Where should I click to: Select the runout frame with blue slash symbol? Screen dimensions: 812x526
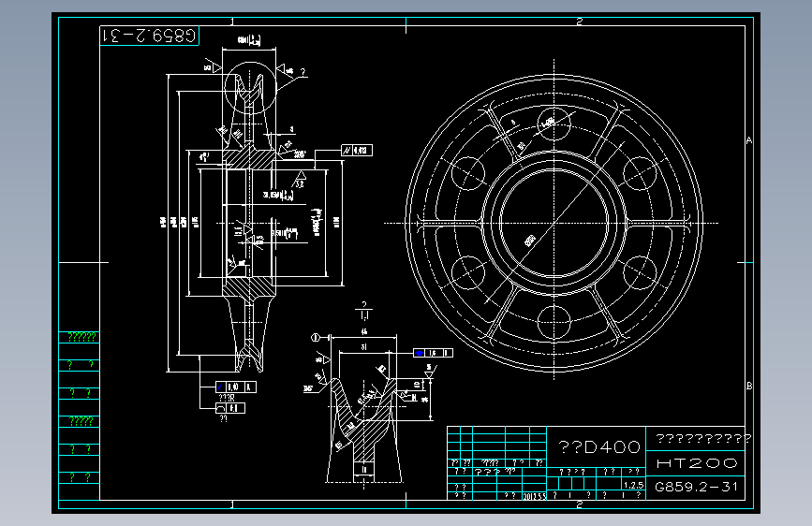pyautogui.click(x=236, y=387)
